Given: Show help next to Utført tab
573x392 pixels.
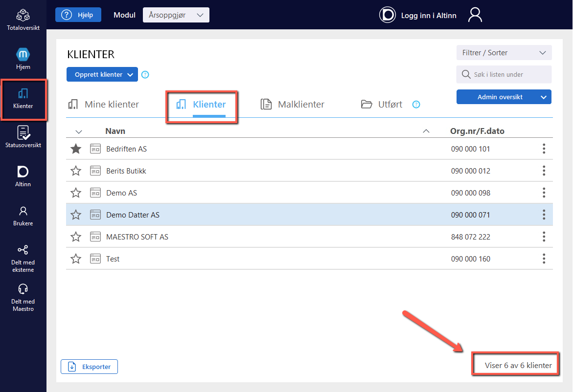Looking at the screenshot, I should [x=416, y=105].
